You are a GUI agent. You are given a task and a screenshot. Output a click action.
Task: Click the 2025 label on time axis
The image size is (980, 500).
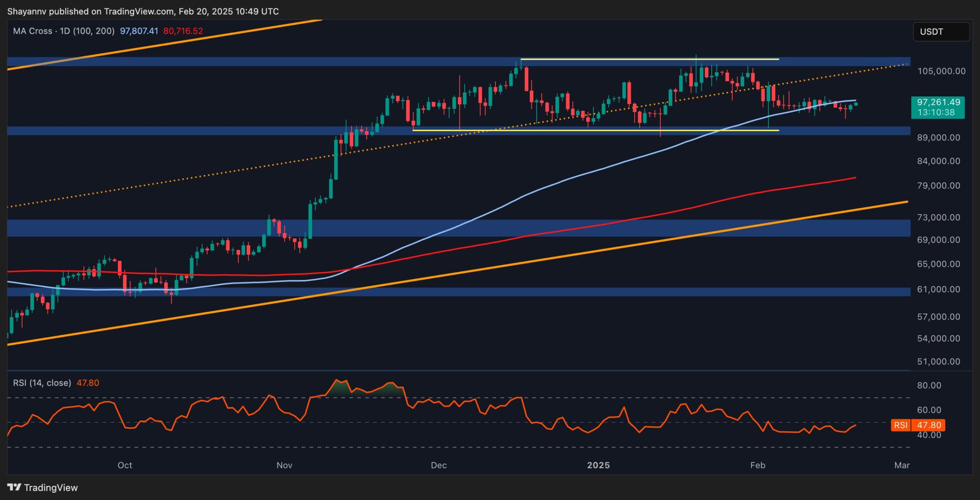[x=598, y=465]
